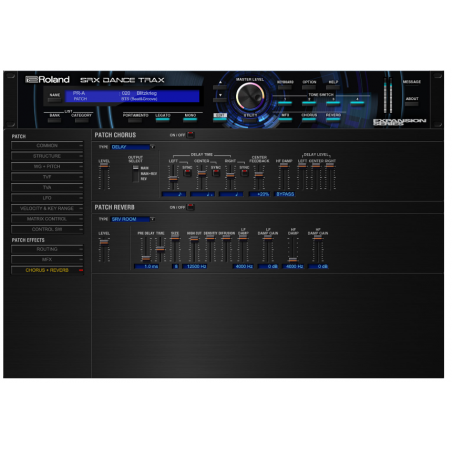Open the Patch Chorus Type dropdown
Viewport: 452px width, 452px height.
pyautogui.click(x=133, y=147)
